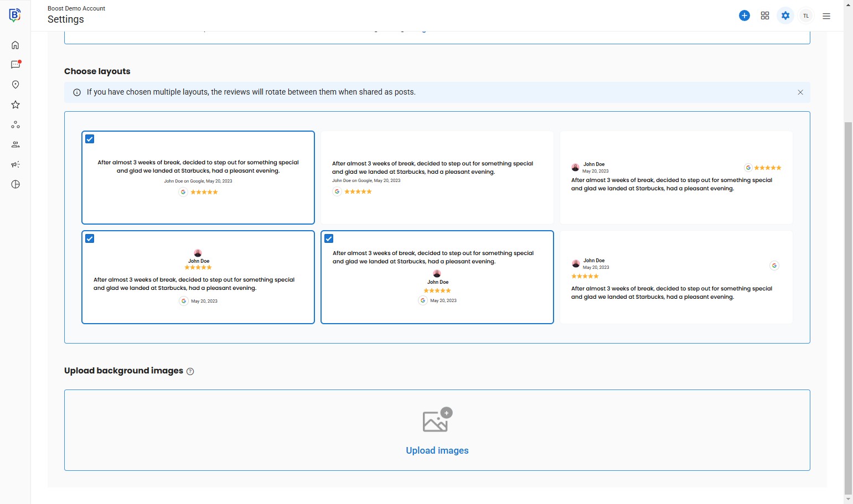Open the contacts people icon in sidebar

15,144
